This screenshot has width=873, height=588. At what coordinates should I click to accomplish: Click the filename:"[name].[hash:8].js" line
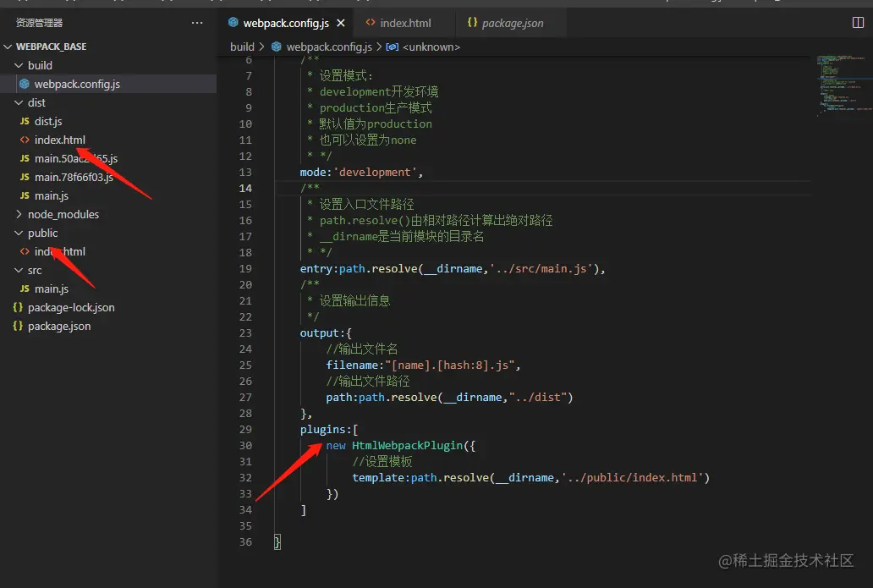click(423, 365)
